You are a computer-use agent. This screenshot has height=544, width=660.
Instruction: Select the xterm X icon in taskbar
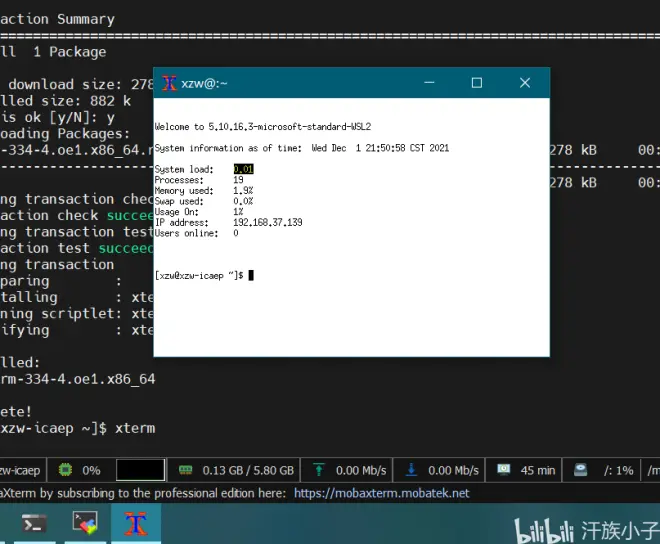[136, 524]
